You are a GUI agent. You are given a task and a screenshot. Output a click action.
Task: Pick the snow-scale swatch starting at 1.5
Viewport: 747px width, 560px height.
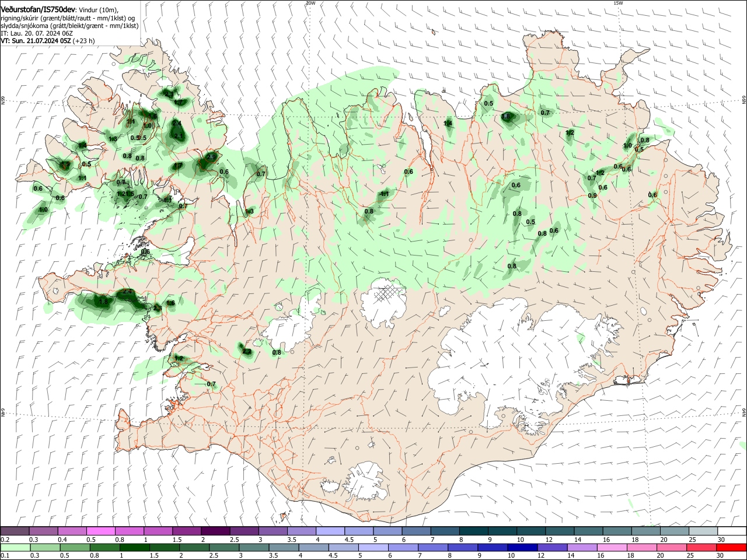click(x=187, y=531)
